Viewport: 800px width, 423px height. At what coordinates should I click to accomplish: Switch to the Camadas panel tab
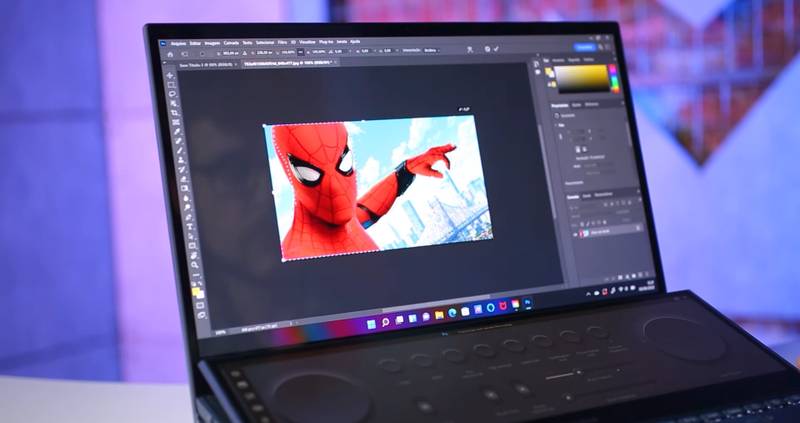point(573,196)
